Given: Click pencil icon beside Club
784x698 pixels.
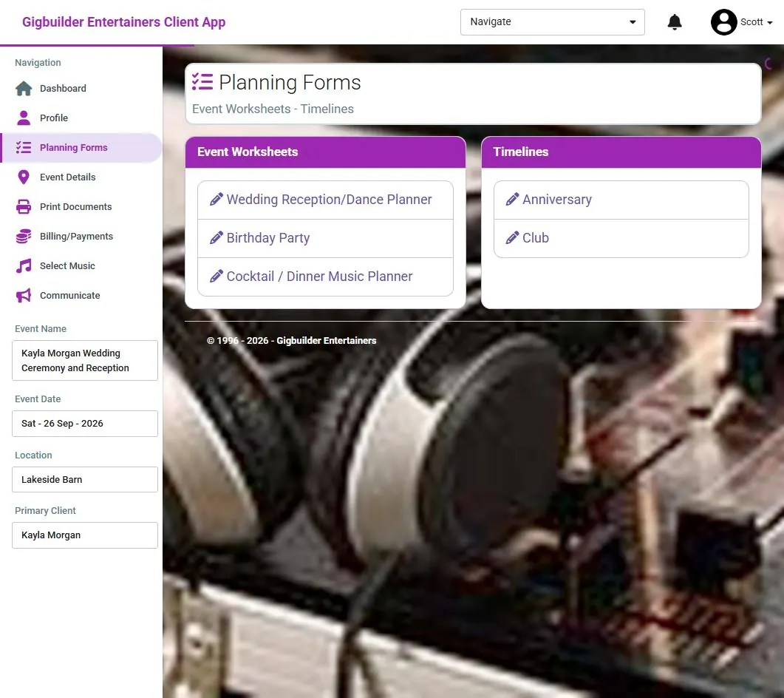Looking at the screenshot, I should [x=512, y=237].
